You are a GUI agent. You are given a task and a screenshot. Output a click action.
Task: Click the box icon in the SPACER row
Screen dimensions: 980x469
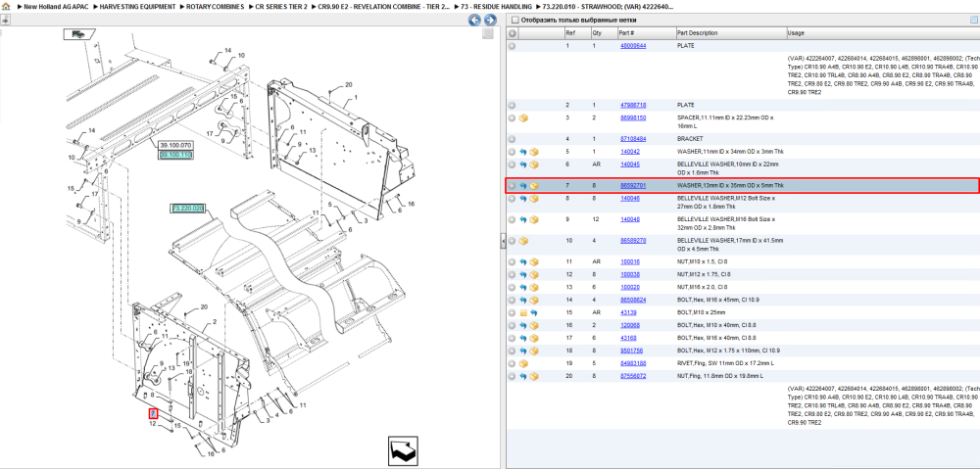523,118
